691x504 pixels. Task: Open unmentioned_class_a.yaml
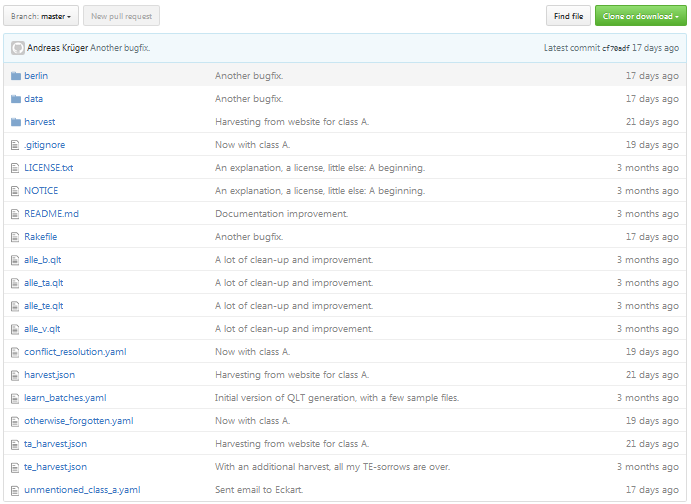click(x=82, y=490)
